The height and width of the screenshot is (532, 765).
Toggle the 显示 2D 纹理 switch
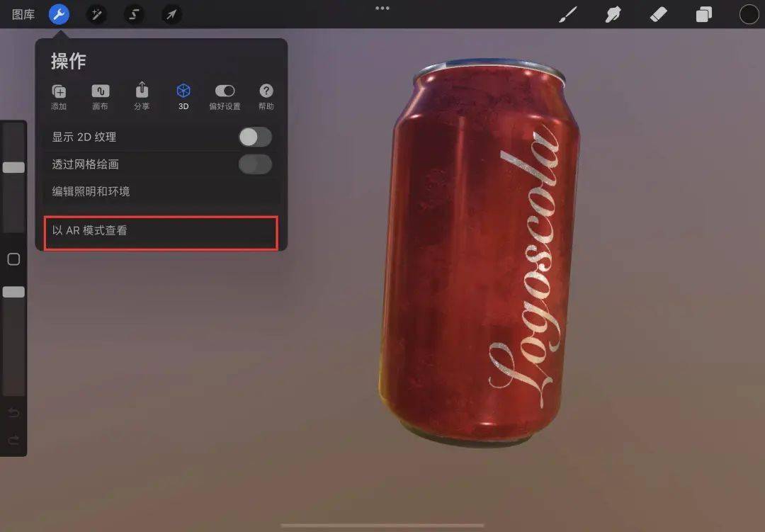point(254,137)
